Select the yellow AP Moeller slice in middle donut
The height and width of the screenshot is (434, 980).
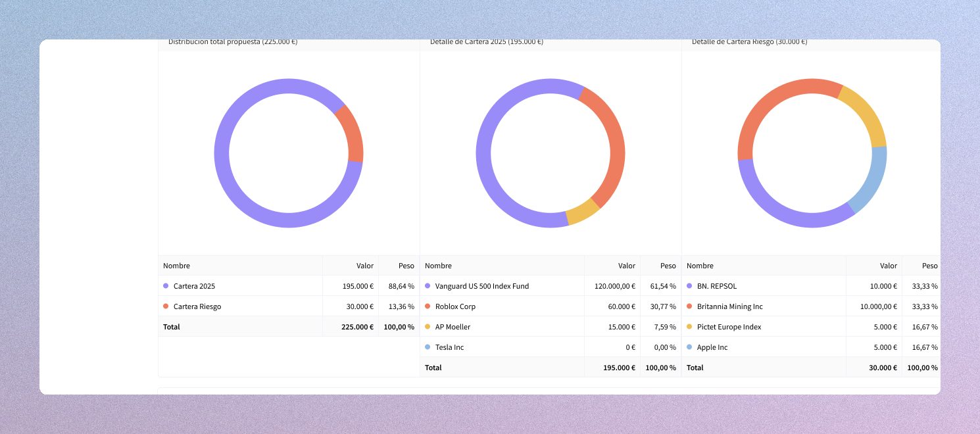[581, 213]
